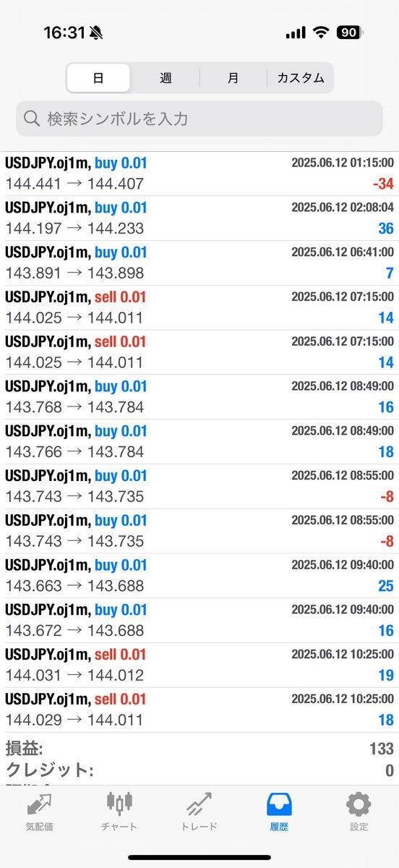Select the 履歴 history tray icon
The image size is (399, 868).
click(x=279, y=804)
